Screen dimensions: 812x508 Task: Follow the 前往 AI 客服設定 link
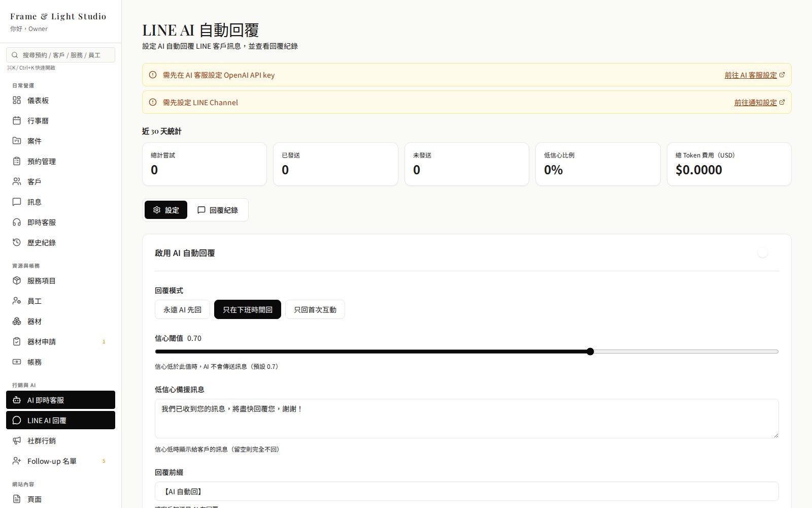pyautogui.click(x=751, y=75)
